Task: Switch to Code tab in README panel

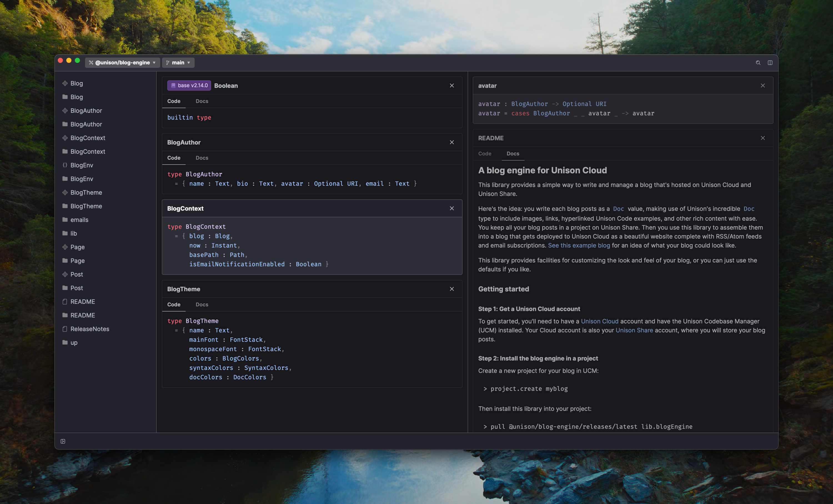Action: [485, 154]
